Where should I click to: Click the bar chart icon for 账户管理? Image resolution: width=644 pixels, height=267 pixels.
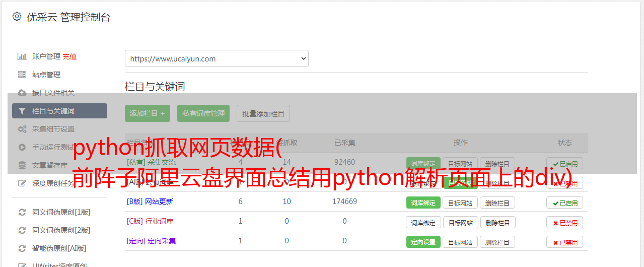point(22,56)
